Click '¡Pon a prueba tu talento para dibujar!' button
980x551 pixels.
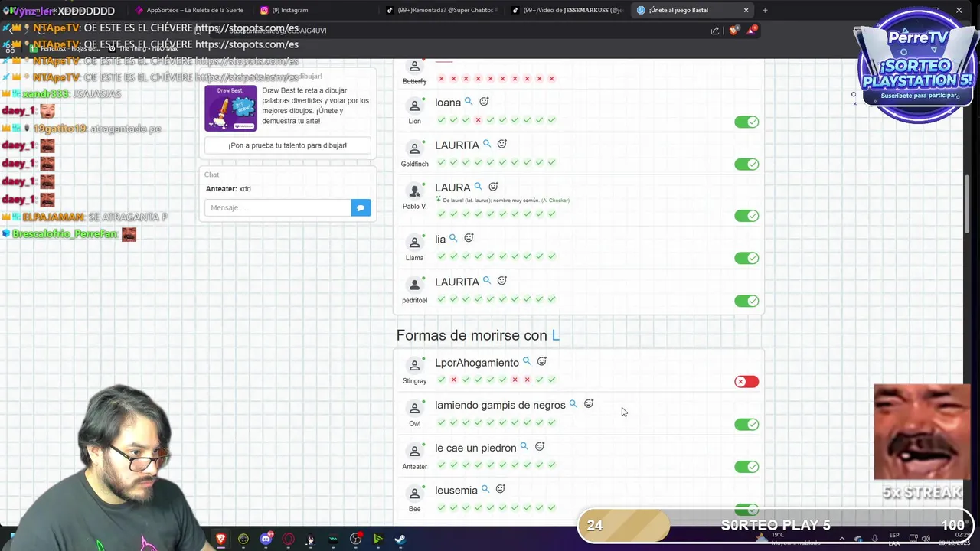287,145
